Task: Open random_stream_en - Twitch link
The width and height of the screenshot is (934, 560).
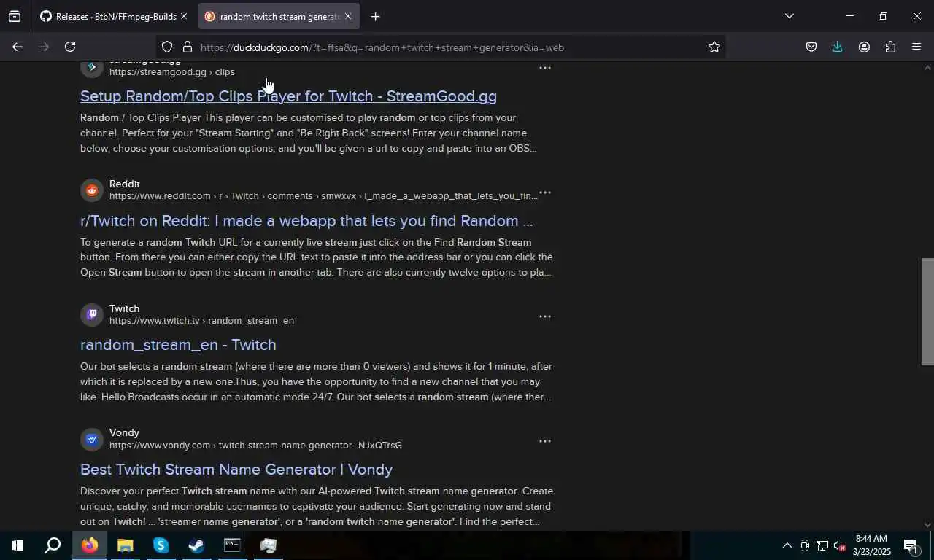Action: [178, 345]
